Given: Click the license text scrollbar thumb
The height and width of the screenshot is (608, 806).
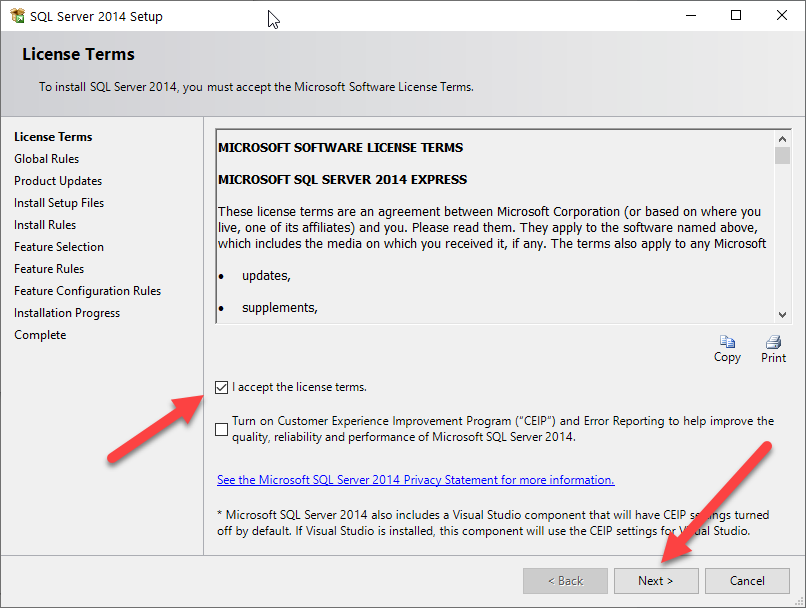Looking at the screenshot, I should [782, 155].
